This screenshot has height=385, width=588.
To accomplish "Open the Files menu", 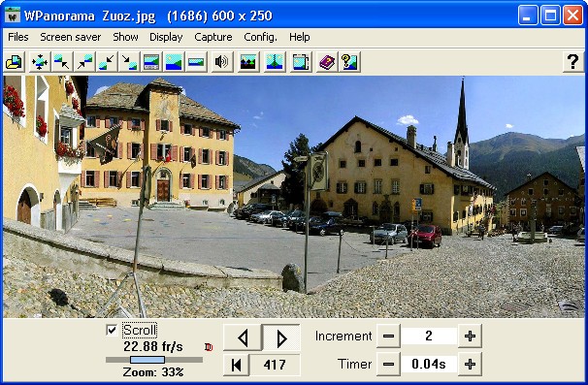I will [18, 37].
